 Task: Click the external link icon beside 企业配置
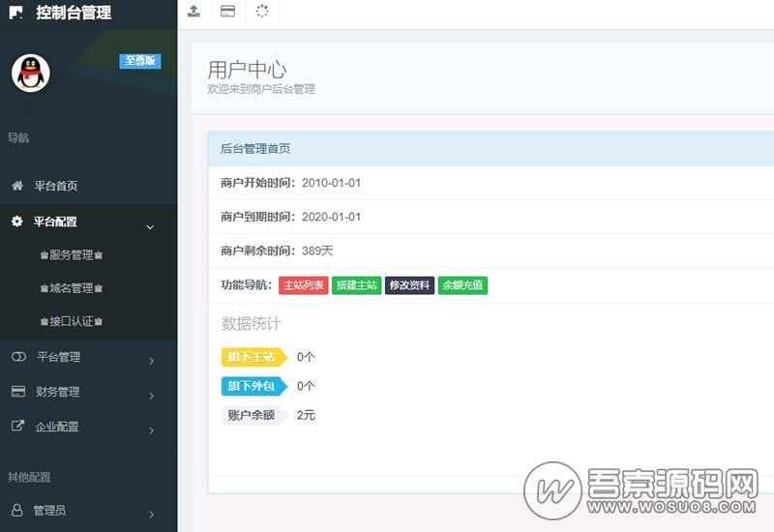(17, 427)
